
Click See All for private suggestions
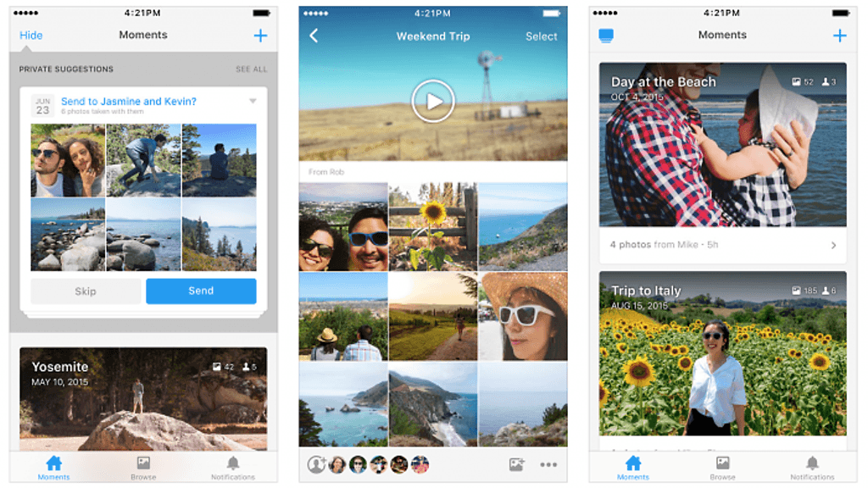point(251,69)
